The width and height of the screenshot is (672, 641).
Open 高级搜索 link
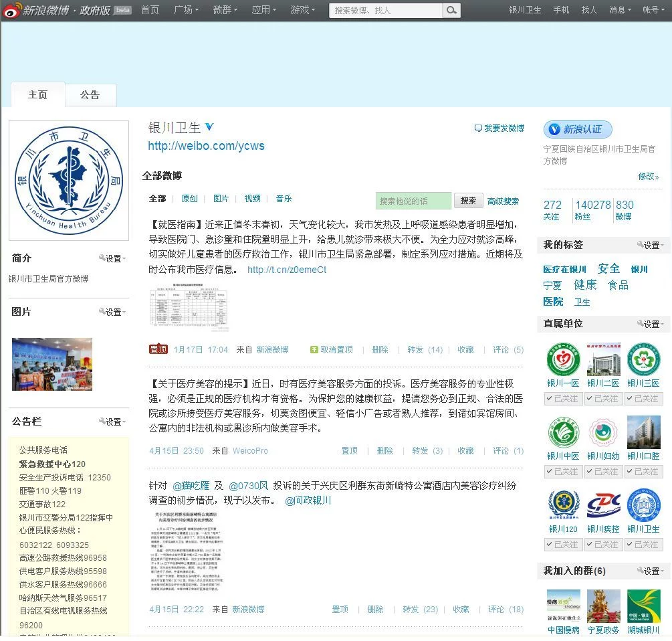pos(503,201)
